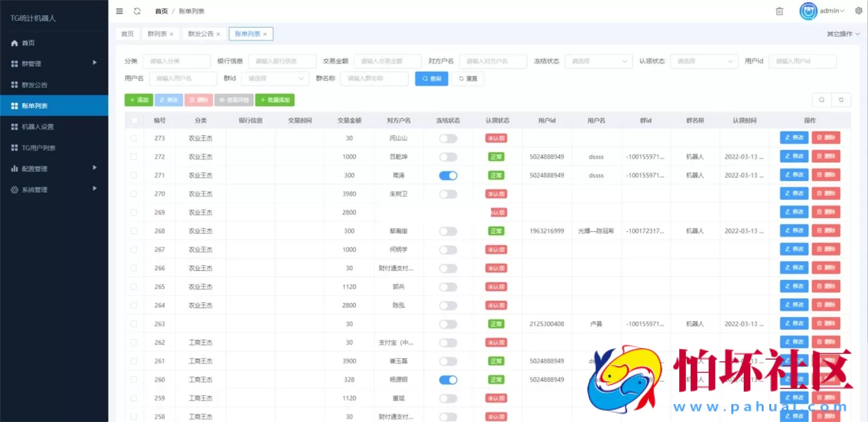This screenshot has height=422, width=868.
Task: Go to 首页 in the sidebar
Action: pos(54,43)
